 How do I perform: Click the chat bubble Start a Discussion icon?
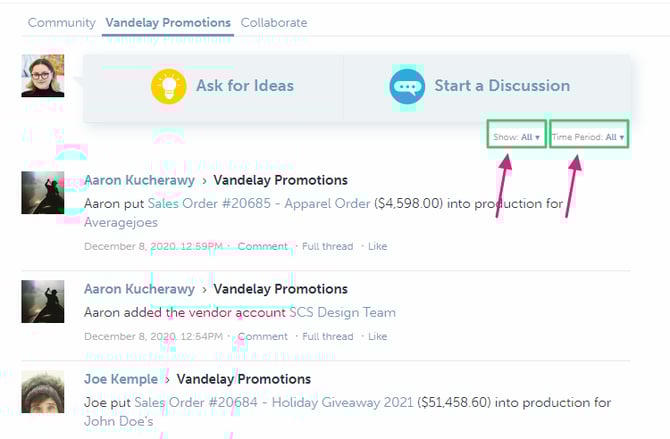(x=407, y=86)
